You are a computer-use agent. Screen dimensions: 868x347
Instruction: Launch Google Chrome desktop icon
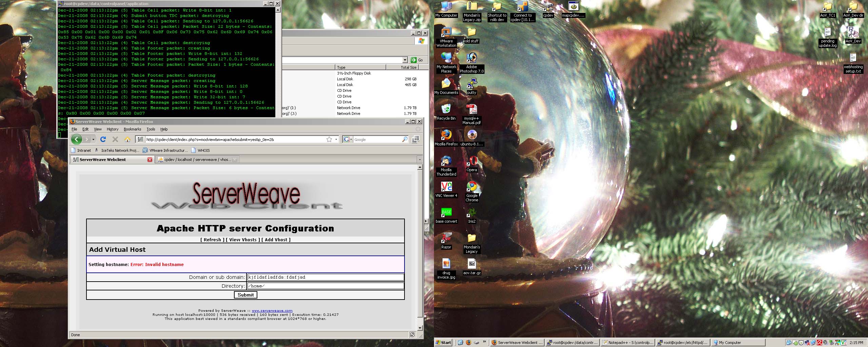pyautogui.click(x=472, y=192)
